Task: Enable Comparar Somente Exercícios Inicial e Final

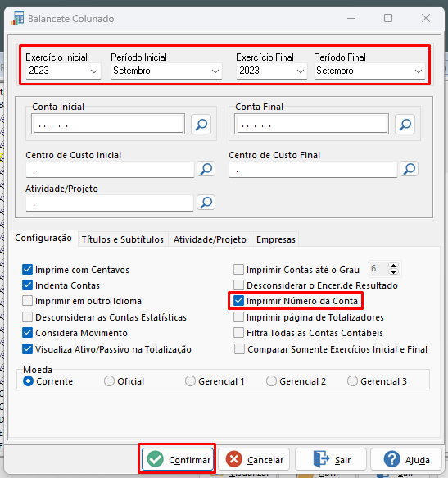Action: (x=239, y=349)
